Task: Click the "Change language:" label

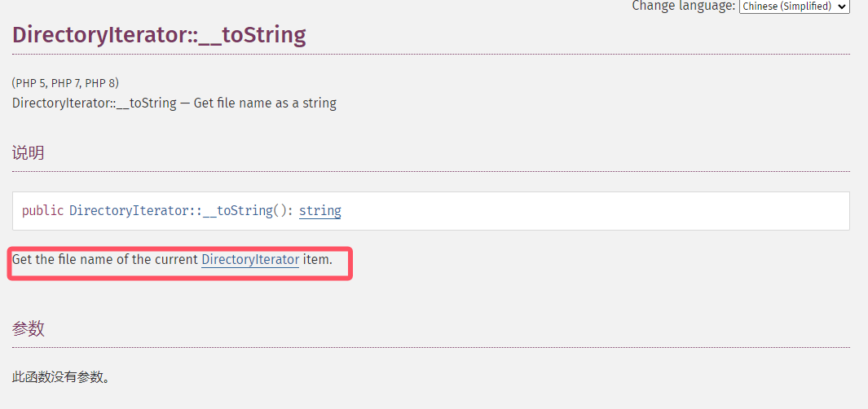Action: tap(683, 6)
